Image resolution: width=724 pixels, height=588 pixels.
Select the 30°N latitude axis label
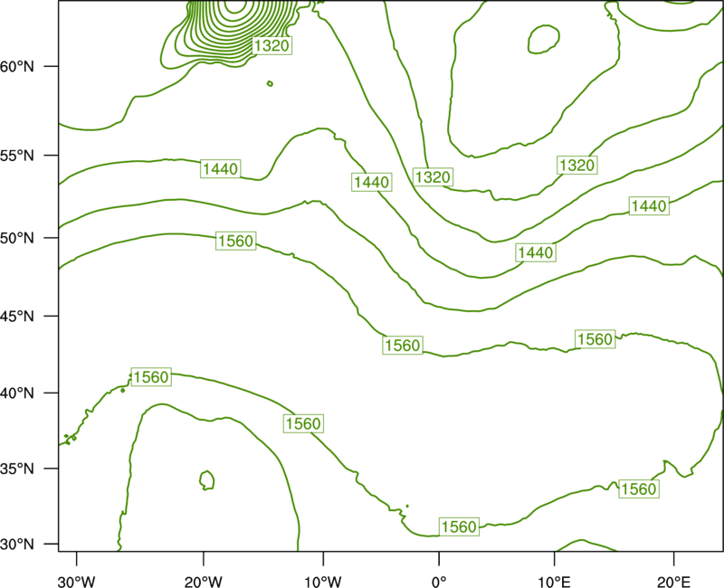tap(17, 545)
